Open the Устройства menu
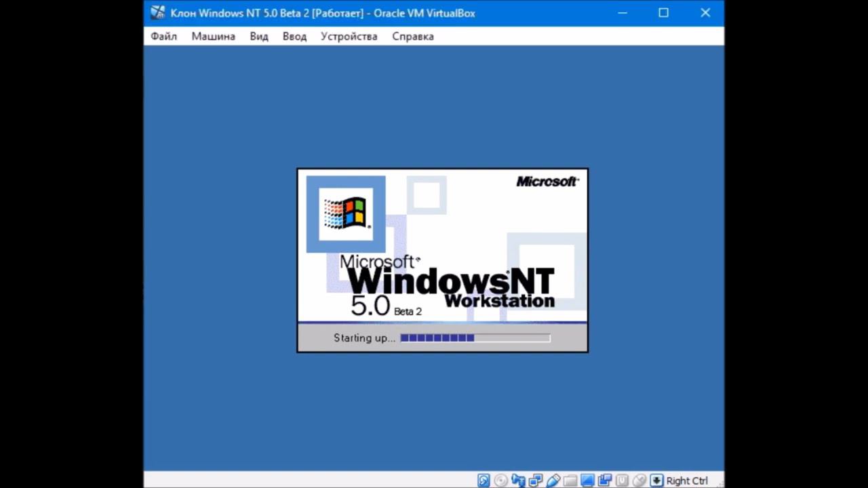Screen dimensions: 868x488 349,37
